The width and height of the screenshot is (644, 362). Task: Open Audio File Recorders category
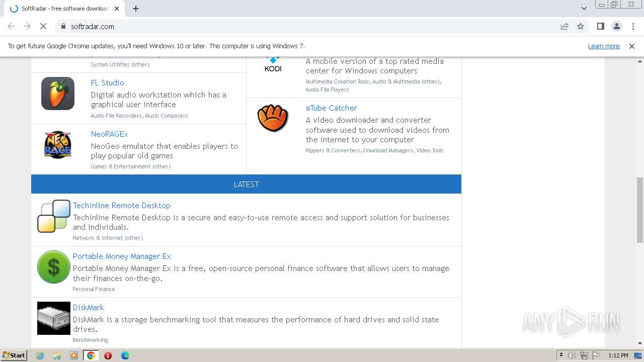pos(116,116)
